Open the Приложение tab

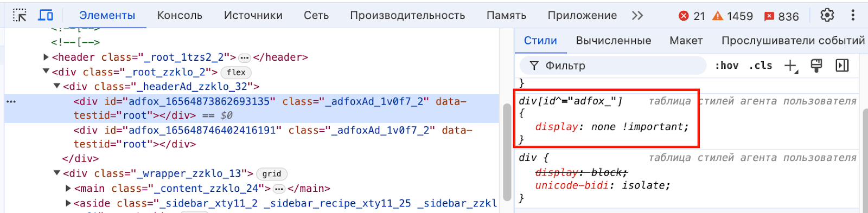(x=582, y=16)
